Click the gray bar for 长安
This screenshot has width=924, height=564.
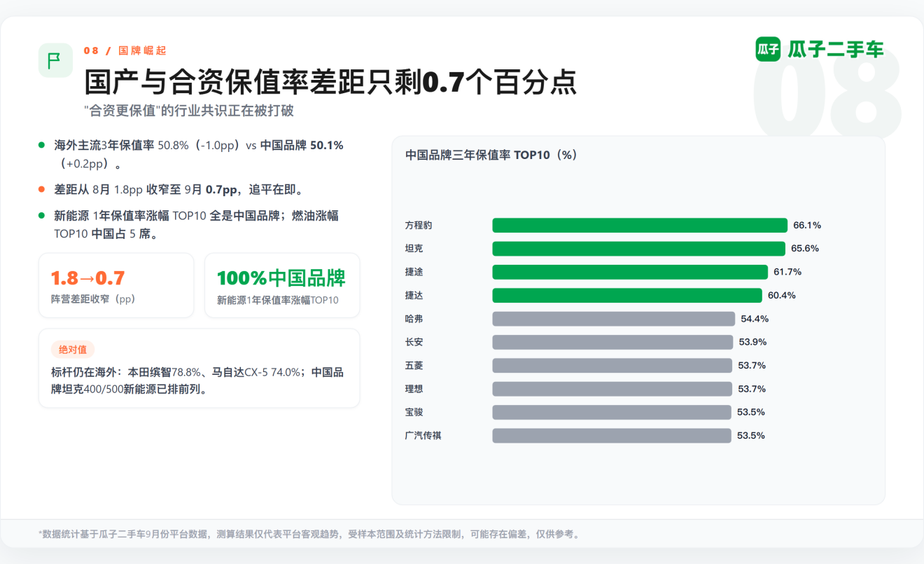[x=612, y=342]
